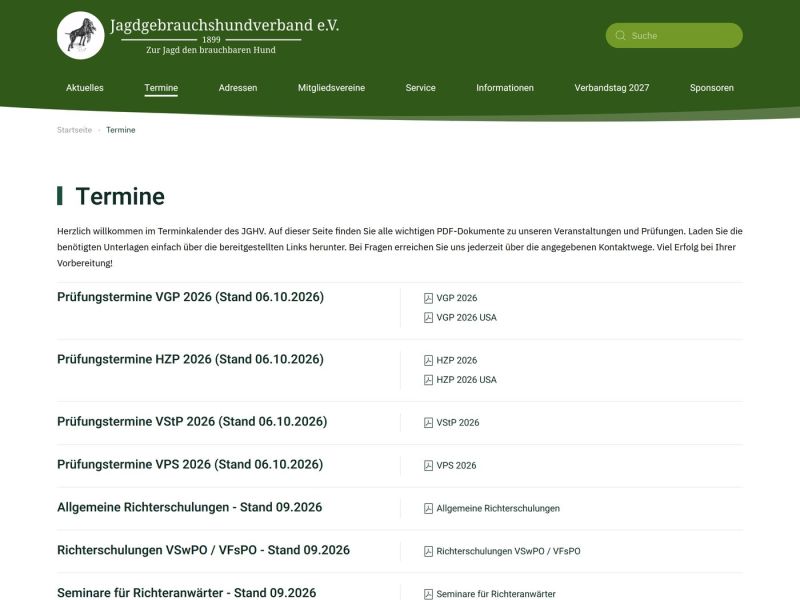Open the Service menu item
This screenshot has height=600, width=800.
(x=420, y=88)
